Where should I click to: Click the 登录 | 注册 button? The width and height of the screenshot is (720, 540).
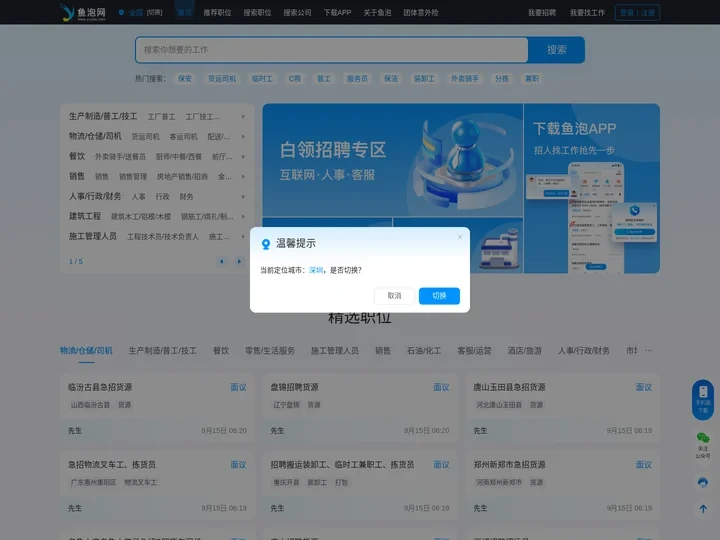pos(637,12)
